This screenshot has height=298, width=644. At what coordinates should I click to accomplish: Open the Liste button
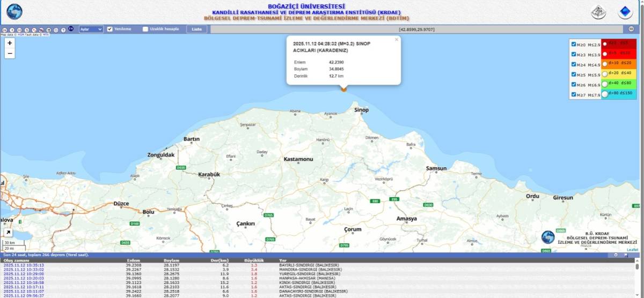click(196, 29)
